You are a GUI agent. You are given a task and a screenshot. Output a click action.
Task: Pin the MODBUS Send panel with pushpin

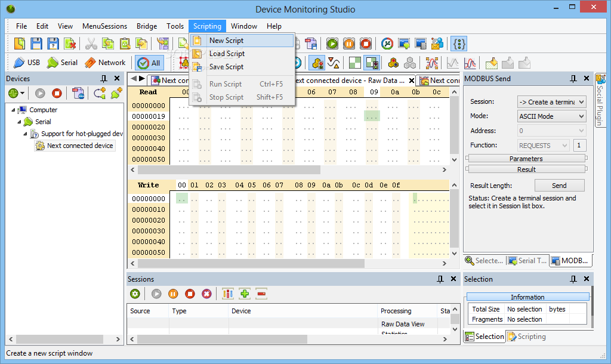(x=573, y=78)
